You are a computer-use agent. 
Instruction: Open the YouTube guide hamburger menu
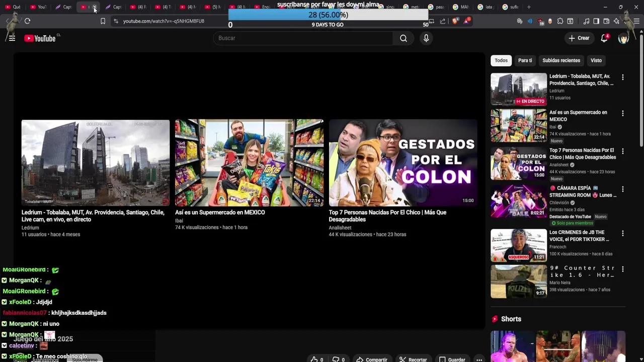coord(12,38)
